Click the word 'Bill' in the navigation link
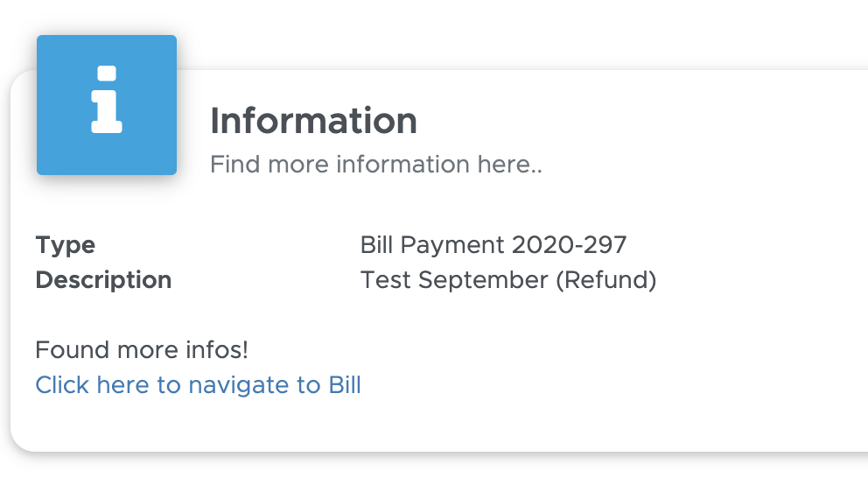868x492 pixels. 345,385
